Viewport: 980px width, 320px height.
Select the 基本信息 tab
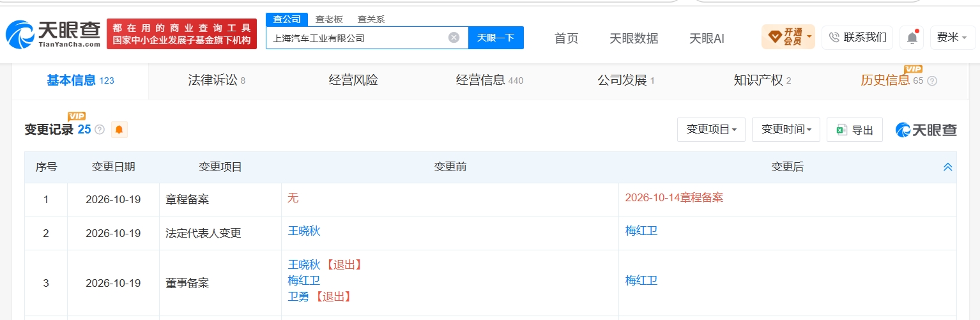tap(80, 80)
